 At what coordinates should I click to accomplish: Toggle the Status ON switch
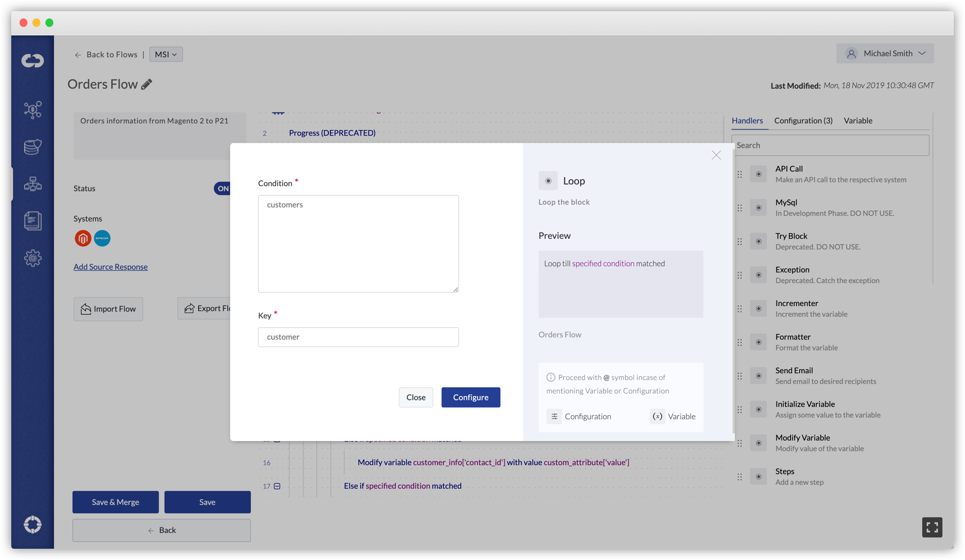pos(222,188)
